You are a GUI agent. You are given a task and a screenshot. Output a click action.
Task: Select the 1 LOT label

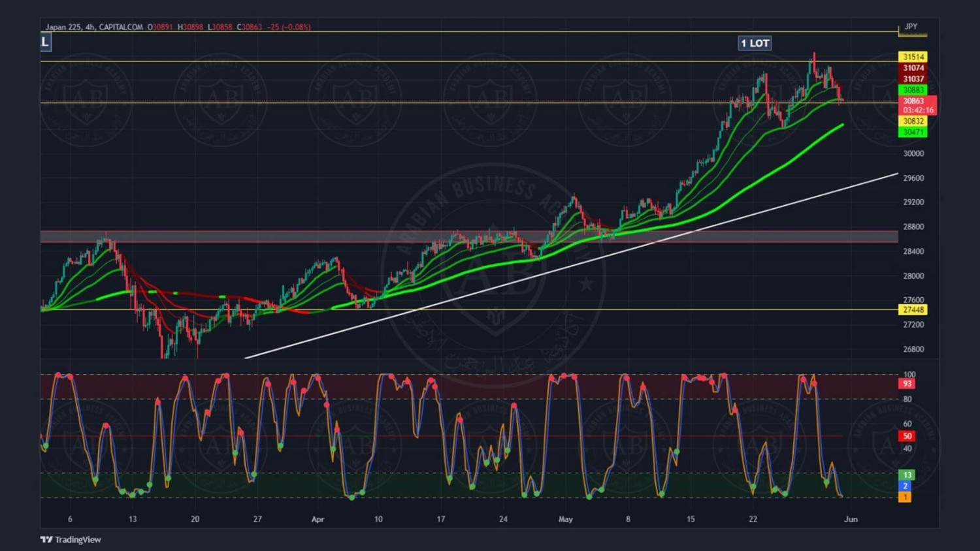pyautogui.click(x=755, y=43)
